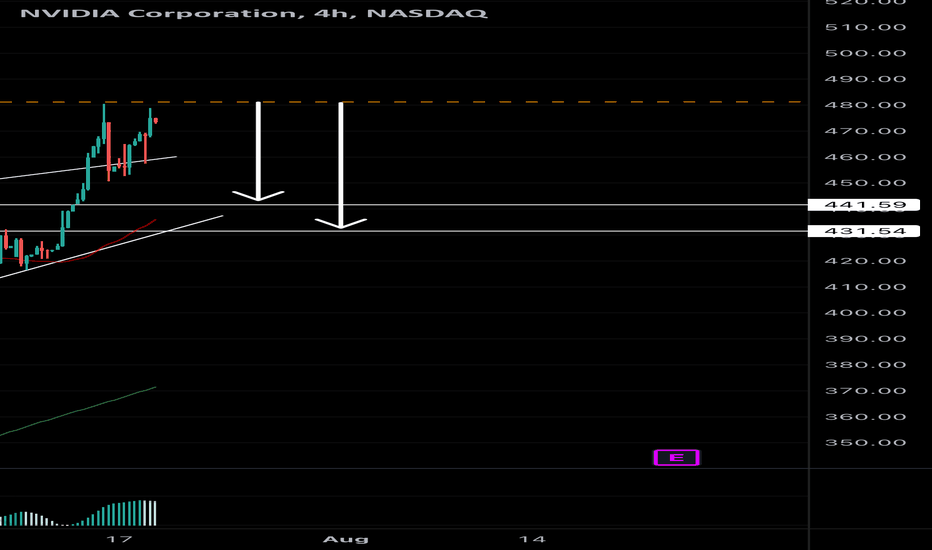Screen dimensions: 932x550
Task: Click the 17 date label
Action: [x=119, y=539]
